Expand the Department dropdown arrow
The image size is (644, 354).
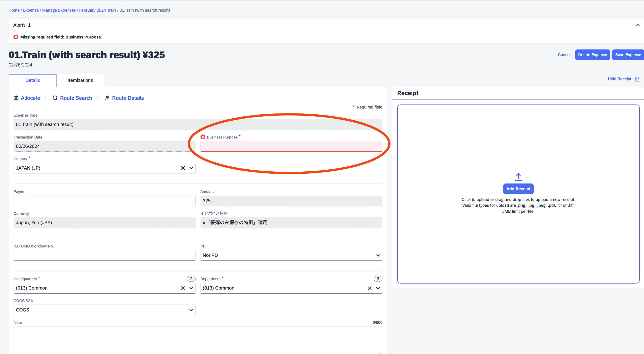click(378, 288)
